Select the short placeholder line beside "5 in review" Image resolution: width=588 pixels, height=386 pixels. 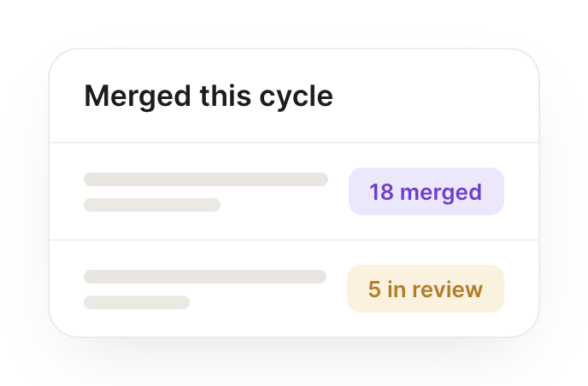tap(137, 302)
